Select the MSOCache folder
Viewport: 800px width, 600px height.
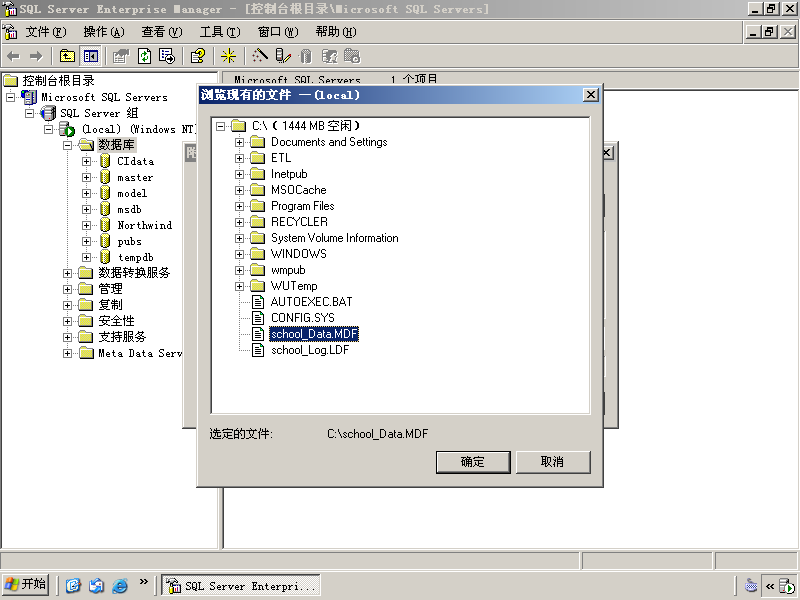point(298,190)
